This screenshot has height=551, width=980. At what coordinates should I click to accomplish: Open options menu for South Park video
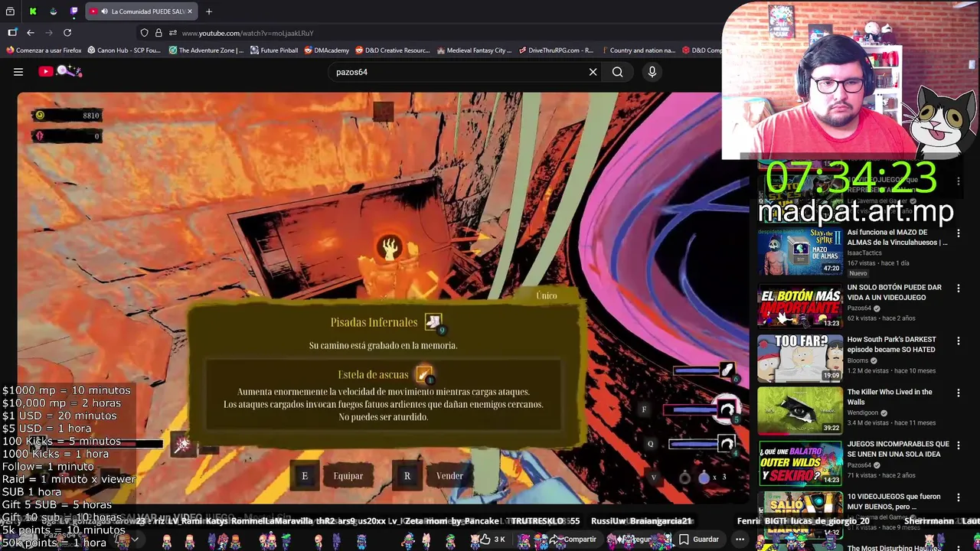958,341
